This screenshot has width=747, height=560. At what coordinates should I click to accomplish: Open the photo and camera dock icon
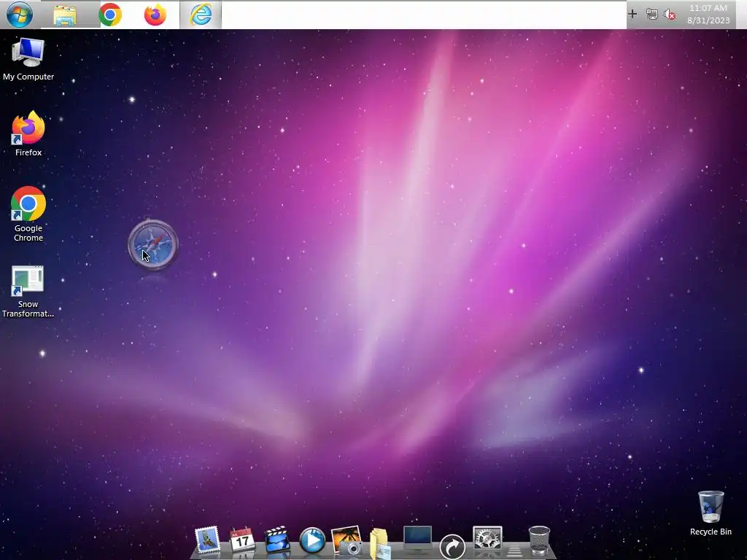point(347,540)
